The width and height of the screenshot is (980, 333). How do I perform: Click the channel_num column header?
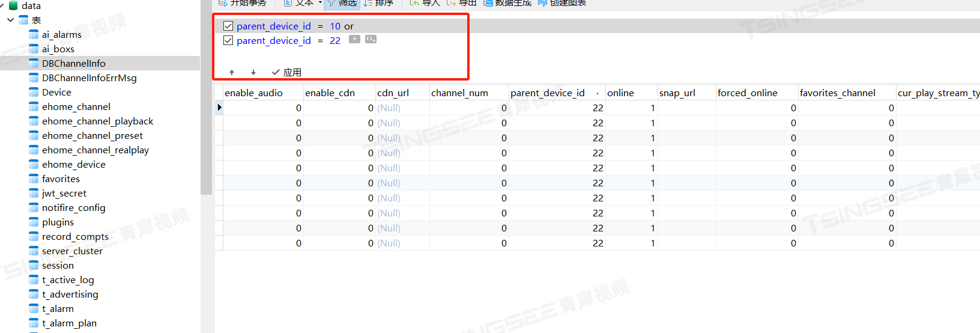[469, 93]
